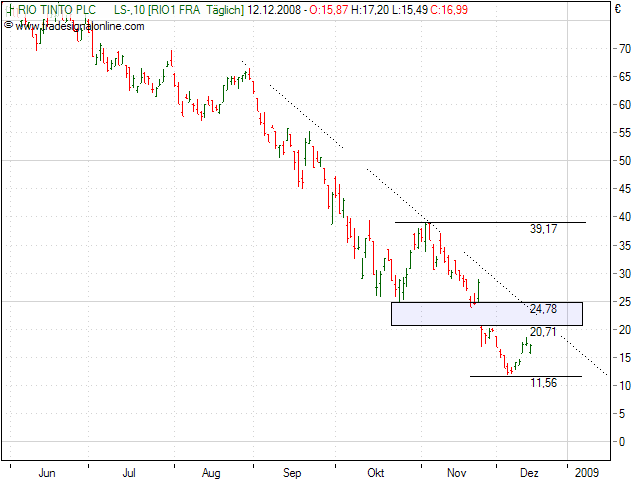The image size is (640, 480).
Task: Click the 39,17 resistance level label
Action: pyautogui.click(x=543, y=229)
